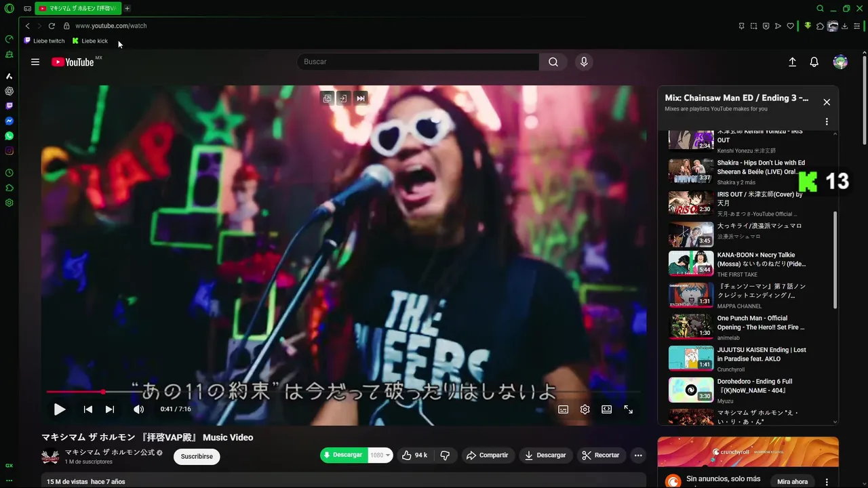
Task: Mute the video volume
Action: (x=138, y=409)
